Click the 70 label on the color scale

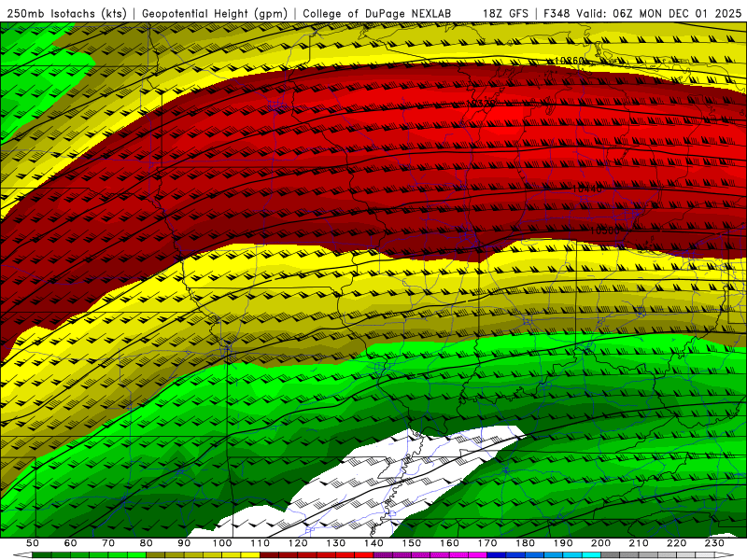[x=108, y=543]
